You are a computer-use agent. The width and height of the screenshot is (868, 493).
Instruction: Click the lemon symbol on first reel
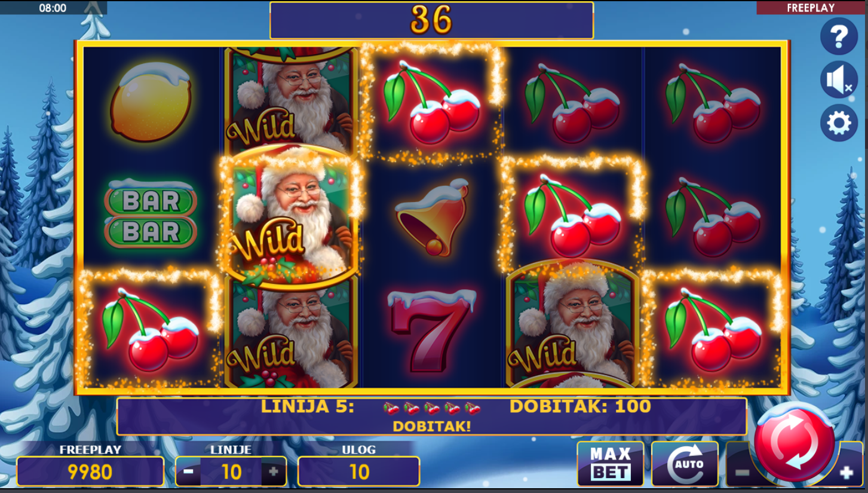pos(151,102)
